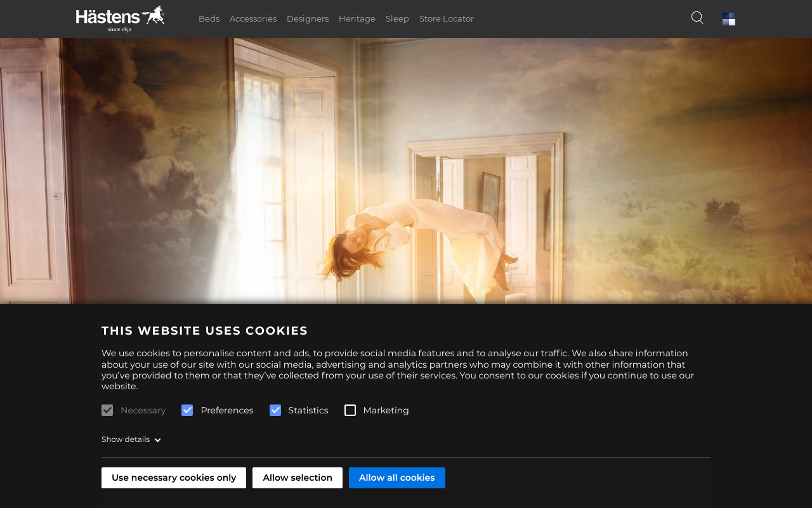The width and height of the screenshot is (812, 508).
Task: Go to the Heritage section
Action: (x=357, y=19)
